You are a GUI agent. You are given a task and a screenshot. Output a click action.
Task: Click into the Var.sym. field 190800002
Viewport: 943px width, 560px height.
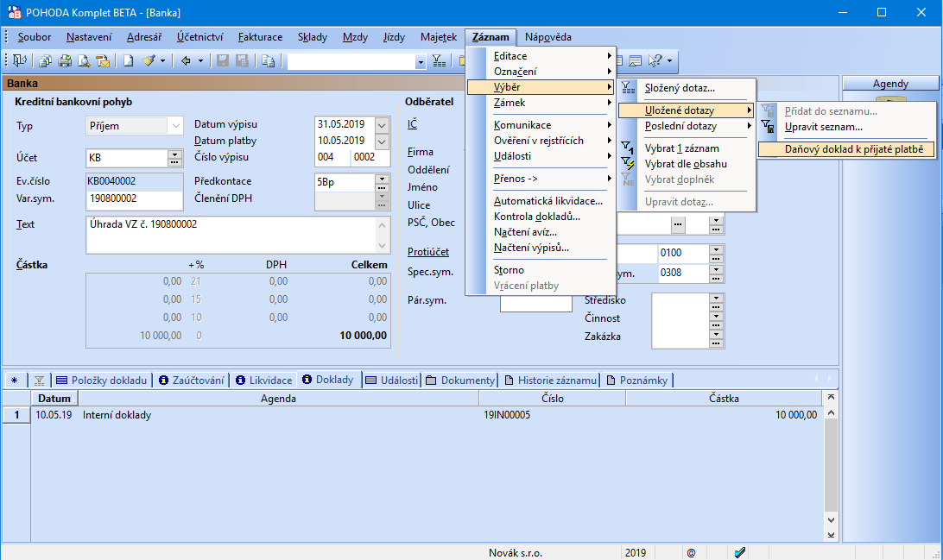pyautogui.click(x=134, y=198)
